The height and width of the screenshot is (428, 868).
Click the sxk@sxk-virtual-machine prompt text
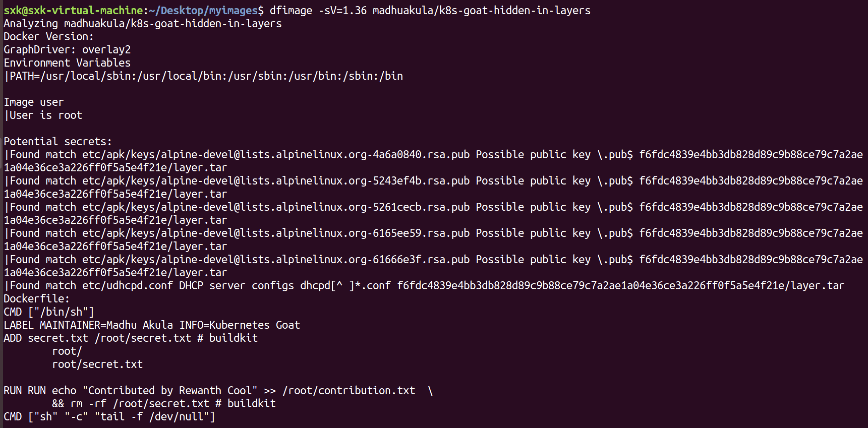click(73, 10)
